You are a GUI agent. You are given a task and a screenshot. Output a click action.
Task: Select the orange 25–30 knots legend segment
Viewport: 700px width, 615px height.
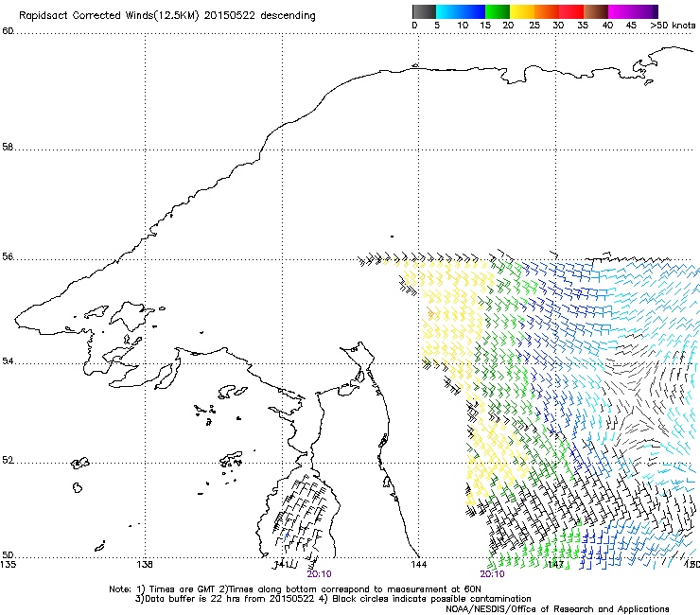tap(547, 11)
